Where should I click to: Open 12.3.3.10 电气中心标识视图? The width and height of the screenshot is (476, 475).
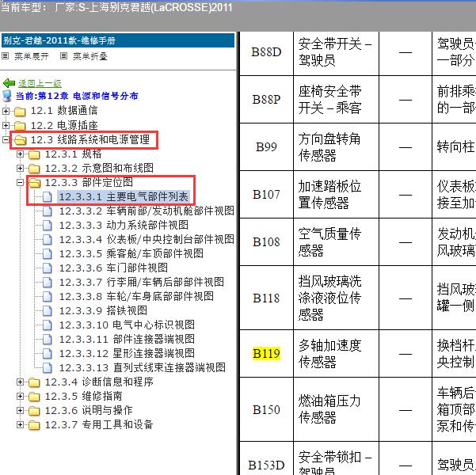pos(127,325)
